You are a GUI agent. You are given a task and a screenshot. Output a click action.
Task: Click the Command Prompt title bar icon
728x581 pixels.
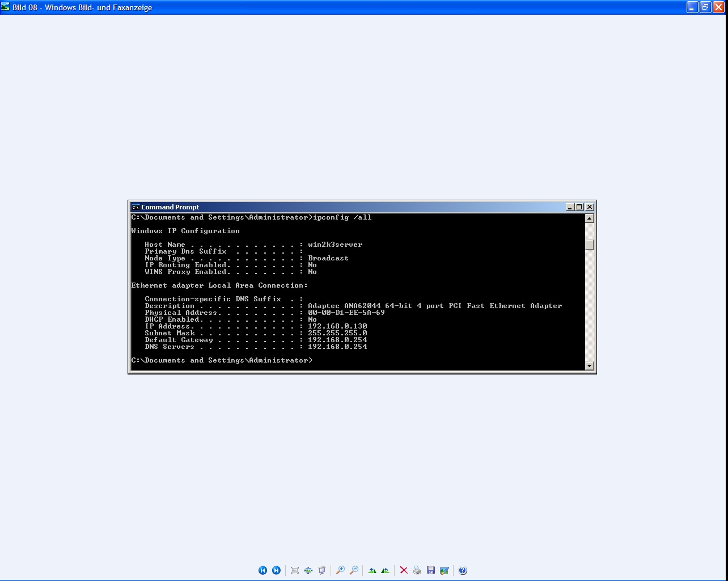point(136,207)
